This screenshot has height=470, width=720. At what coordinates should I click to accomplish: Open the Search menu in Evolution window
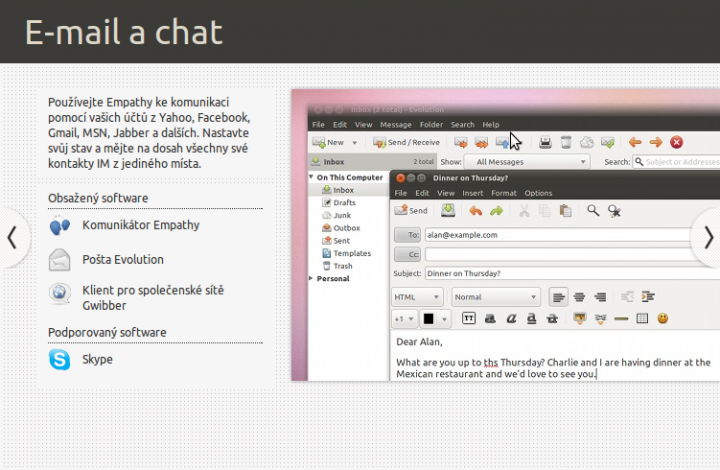coord(462,125)
